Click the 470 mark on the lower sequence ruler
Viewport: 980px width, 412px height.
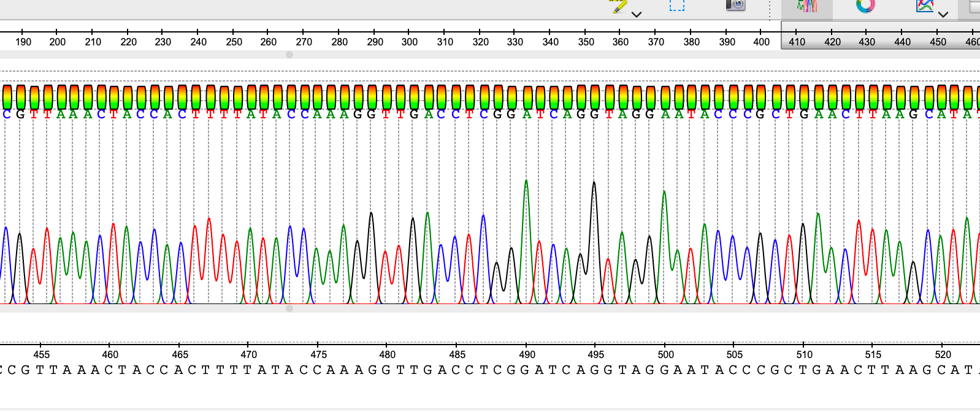click(x=248, y=354)
